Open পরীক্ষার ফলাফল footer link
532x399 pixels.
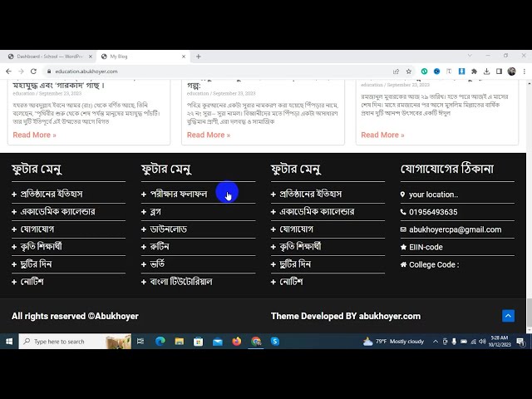pos(179,194)
